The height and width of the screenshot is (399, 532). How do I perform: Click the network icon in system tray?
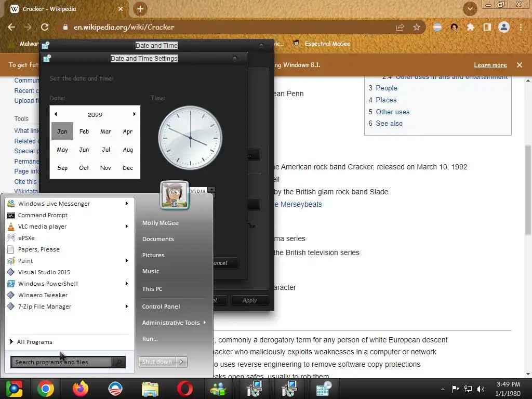468,389
